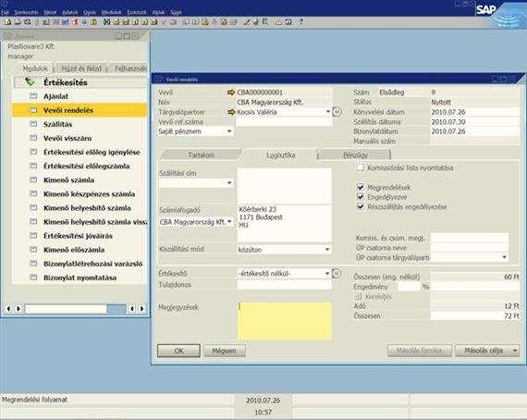
Task: Toggle the Kerekítés checkbox
Action: [359, 297]
